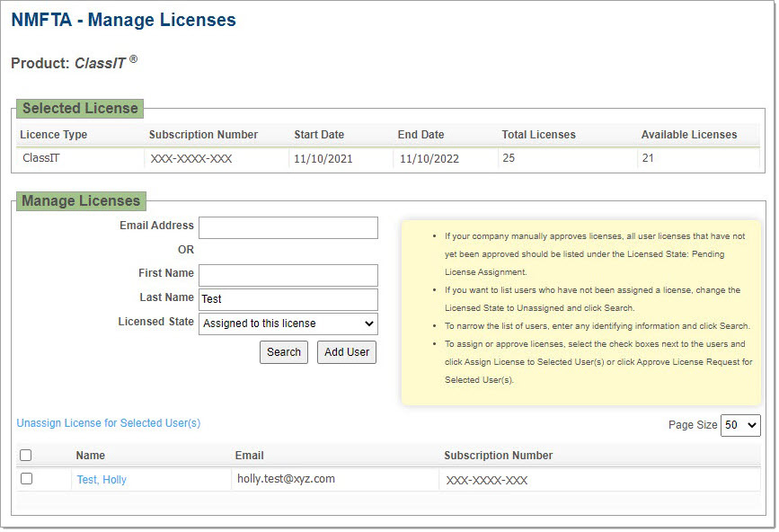This screenshot has height=532, width=779.
Task: Click the Manage Licenses section title
Action: coord(81,201)
